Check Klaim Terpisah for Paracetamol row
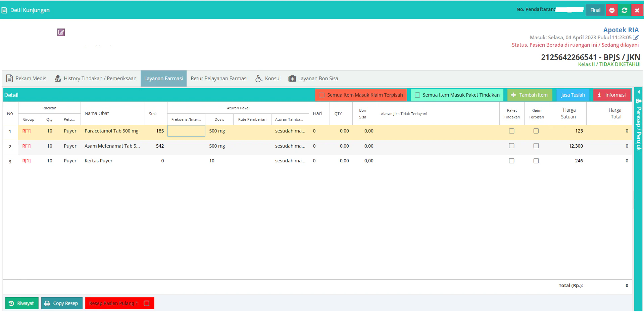 pyautogui.click(x=536, y=131)
